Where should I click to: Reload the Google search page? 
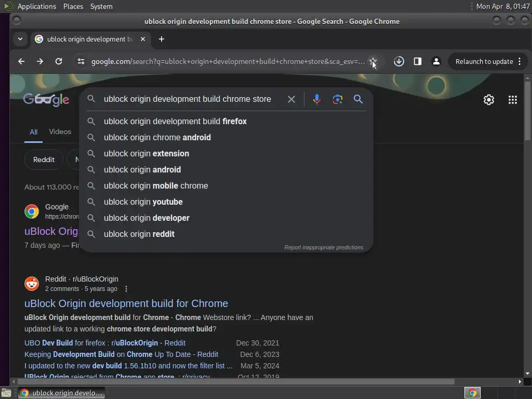59,61
